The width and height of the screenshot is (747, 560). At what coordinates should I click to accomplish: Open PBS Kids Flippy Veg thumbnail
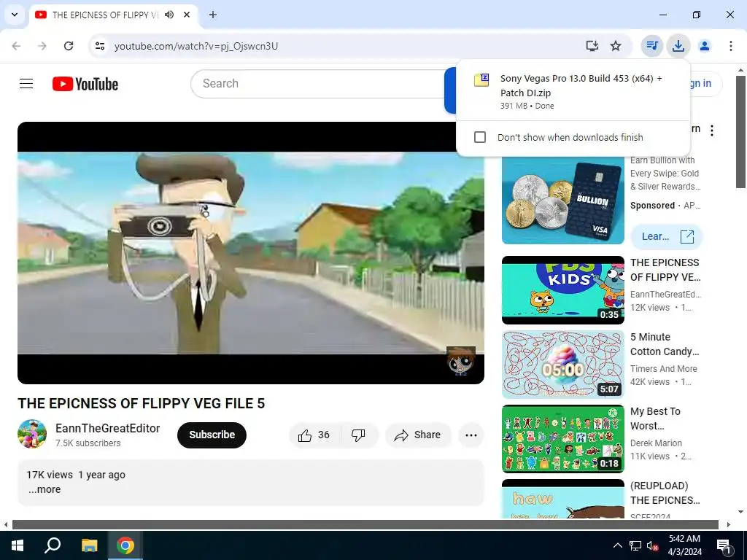coord(562,290)
